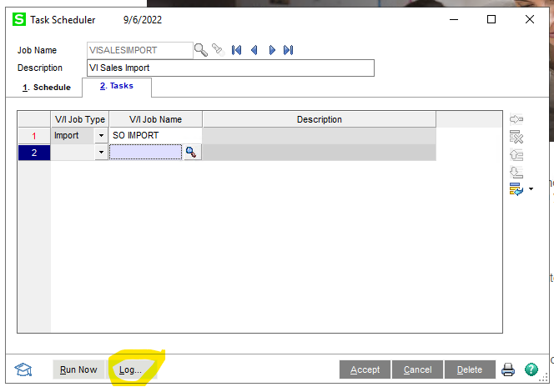Switch to the Schedule tab

[x=47, y=88]
